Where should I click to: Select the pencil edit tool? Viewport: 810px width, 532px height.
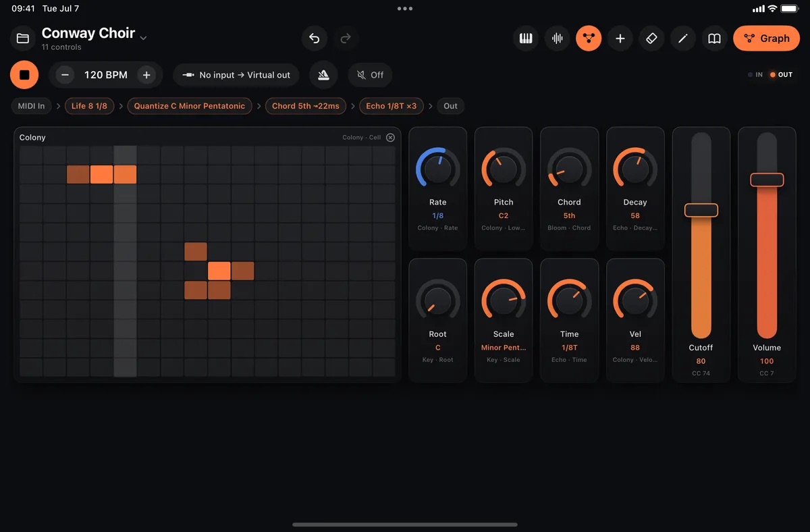[x=683, y=38]
